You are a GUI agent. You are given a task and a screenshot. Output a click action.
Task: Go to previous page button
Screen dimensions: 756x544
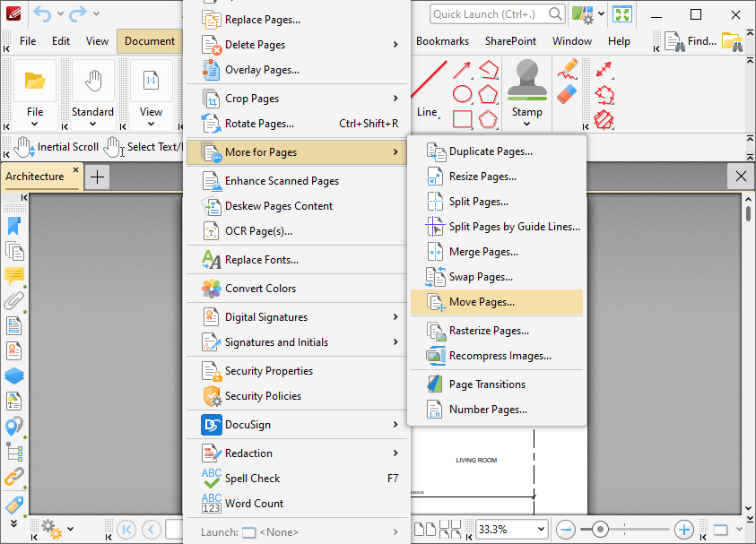coord(151,530)
